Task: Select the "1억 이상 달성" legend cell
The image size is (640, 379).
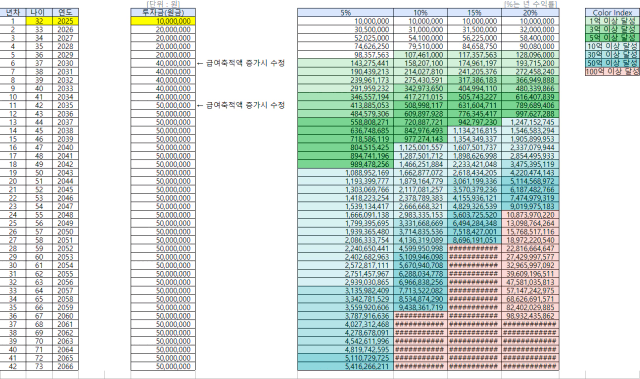Action: 612,21
